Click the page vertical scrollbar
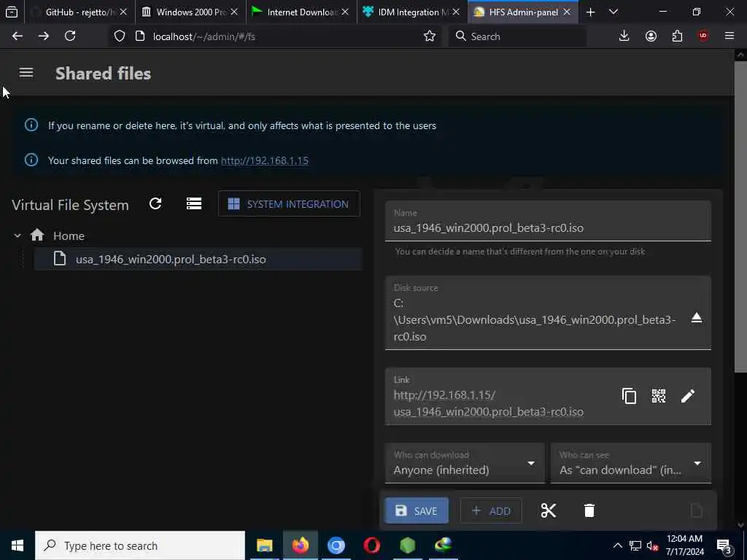Screen dimensions: 747x560 click(x=741, y=217)
